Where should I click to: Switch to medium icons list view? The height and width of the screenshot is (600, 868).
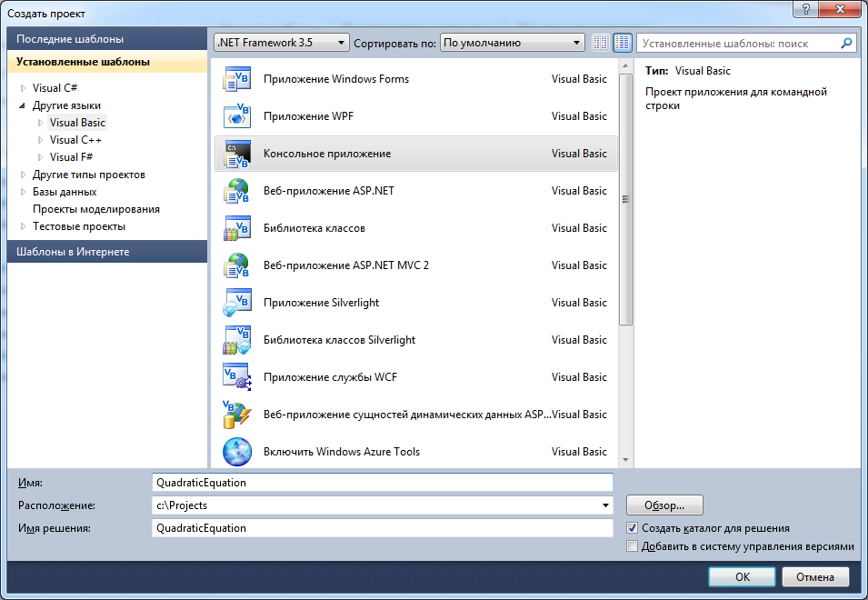[623, 43]
